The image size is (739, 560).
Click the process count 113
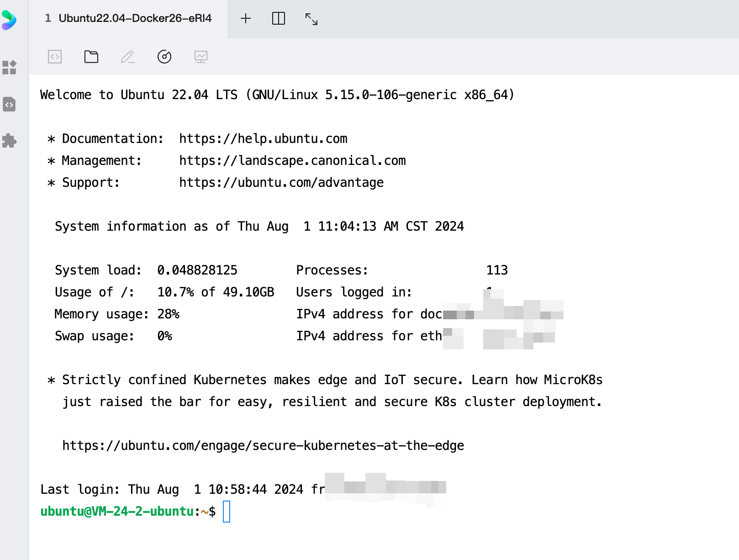[497, 270]
